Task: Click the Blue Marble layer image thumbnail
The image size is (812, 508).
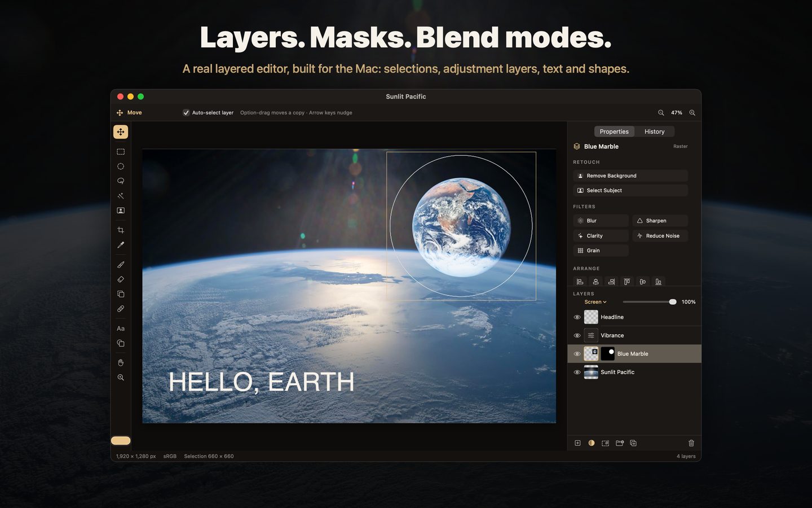Action: click(591, 354)
